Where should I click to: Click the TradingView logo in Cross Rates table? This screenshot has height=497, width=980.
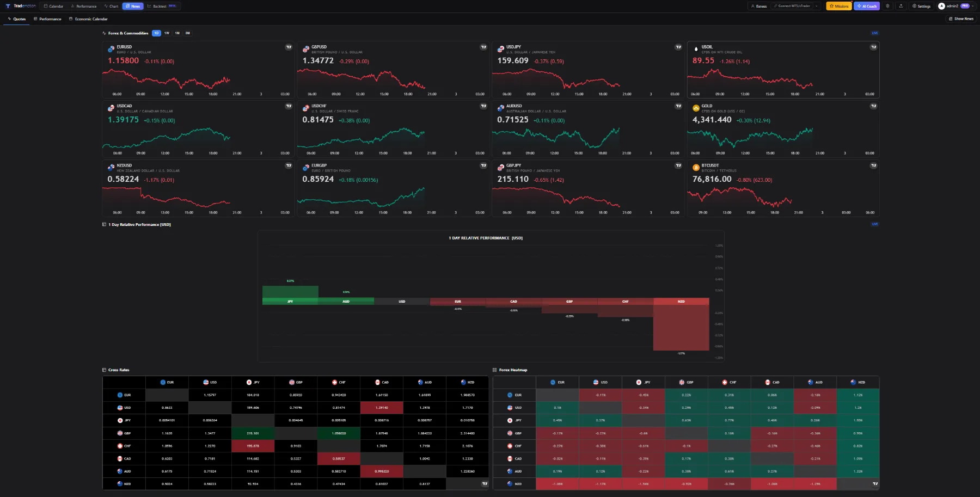point(485,483)
